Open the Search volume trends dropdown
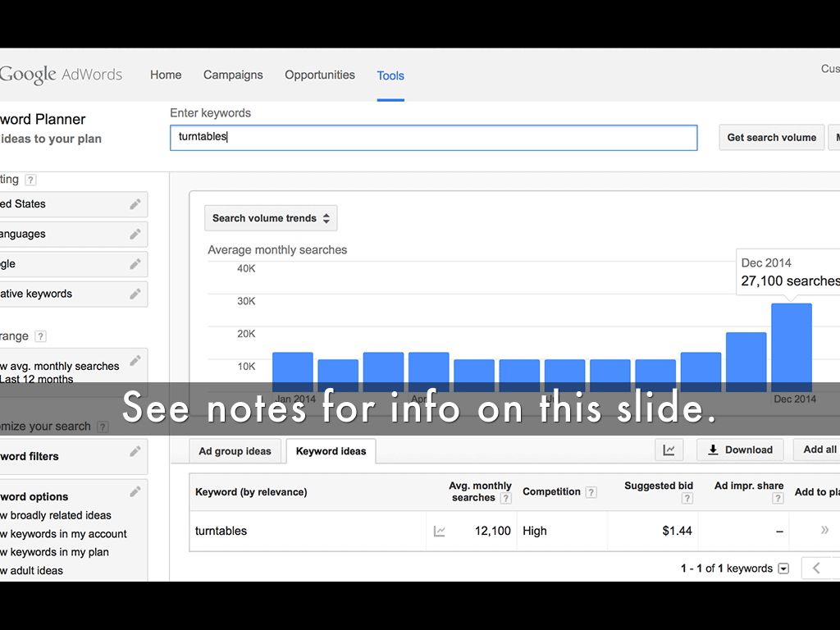Screen dimensions: 840x630 [x=271, y=218]
